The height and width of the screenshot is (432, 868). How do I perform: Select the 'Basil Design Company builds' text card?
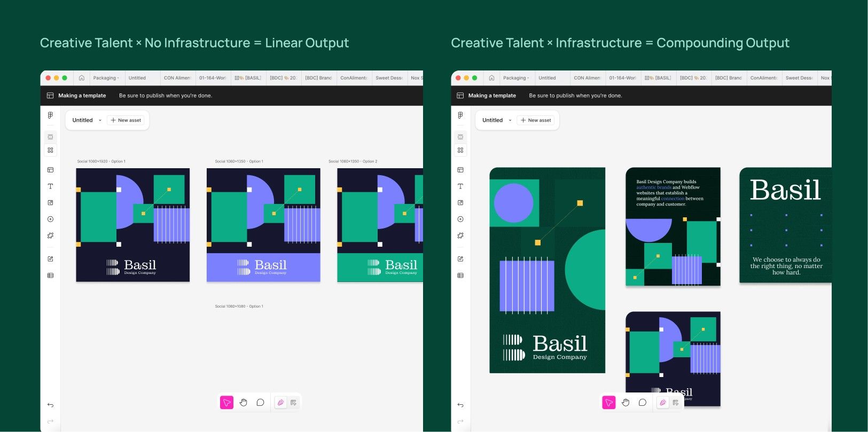673,227
